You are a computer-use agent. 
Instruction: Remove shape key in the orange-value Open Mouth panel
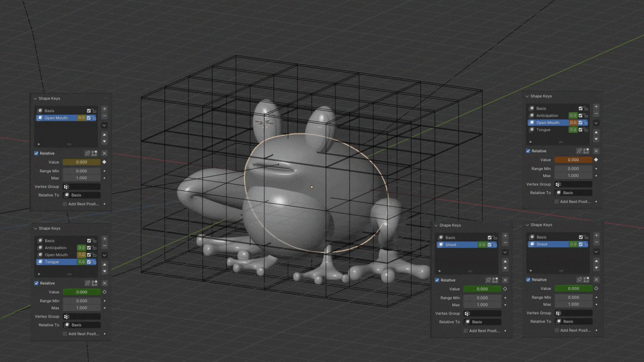click(596, 114)
